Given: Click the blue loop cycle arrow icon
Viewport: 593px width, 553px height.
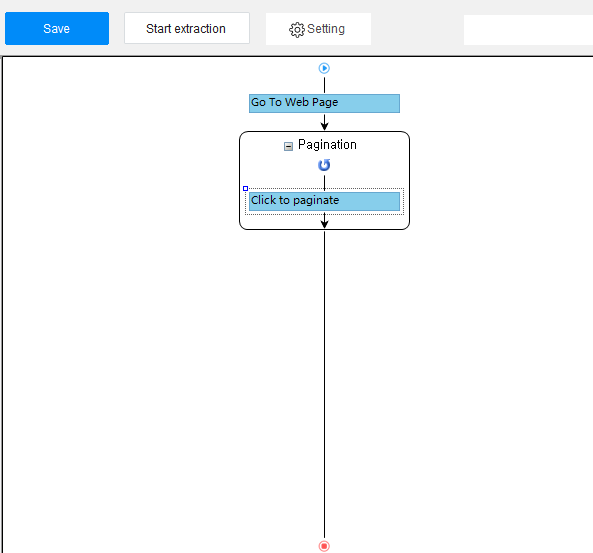Looking at the screenshot, I should coord(324,165).
